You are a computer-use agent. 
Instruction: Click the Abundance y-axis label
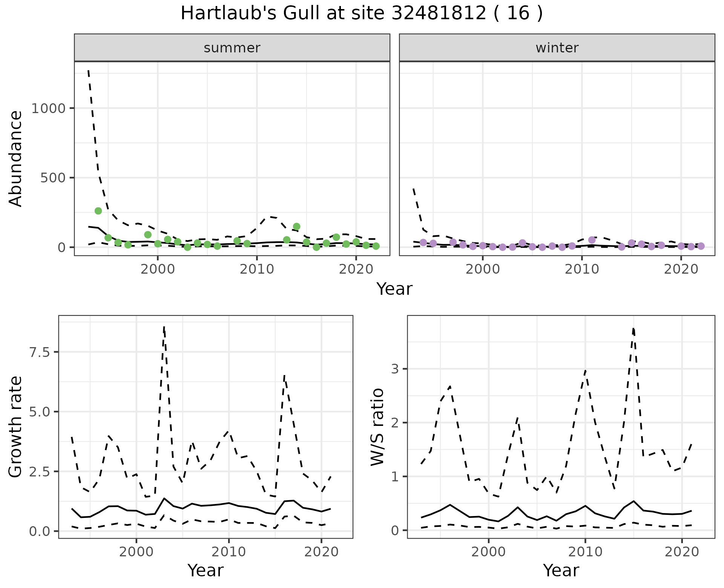point(16,159)
